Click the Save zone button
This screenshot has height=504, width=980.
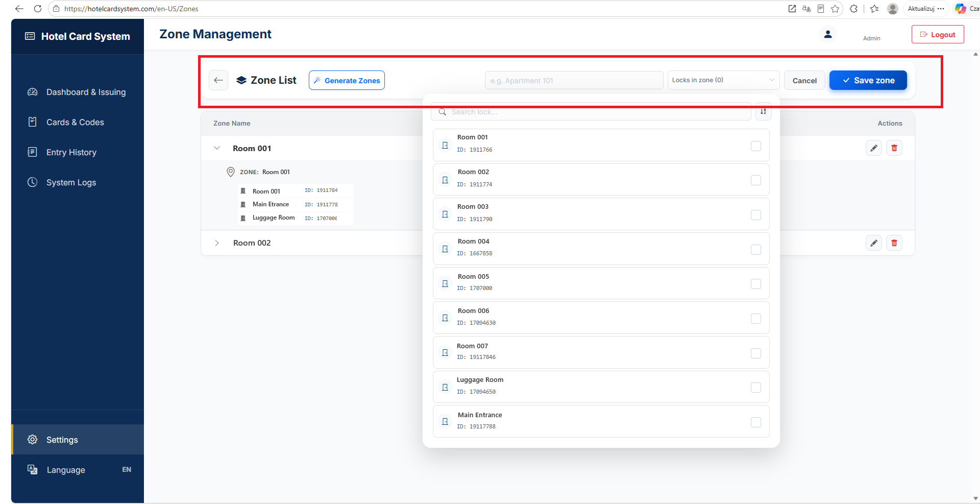pos(868,80)
